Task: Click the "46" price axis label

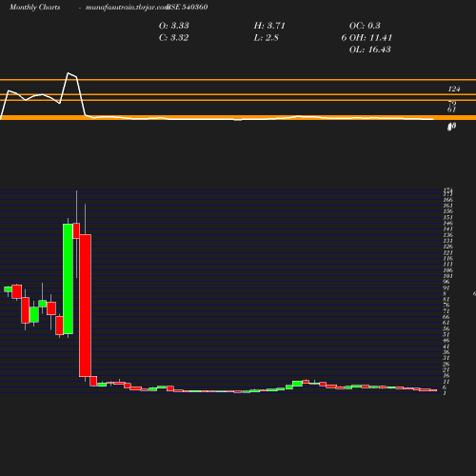Action: [446, 341]
